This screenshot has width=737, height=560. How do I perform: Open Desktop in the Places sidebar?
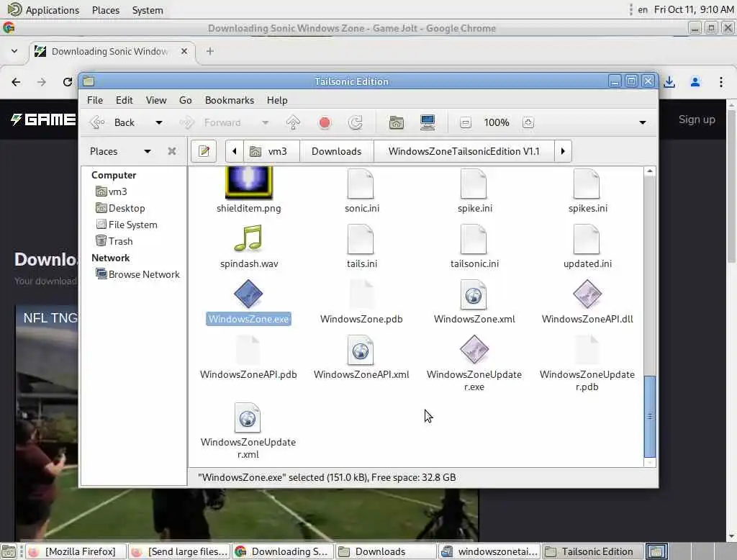pos(120,208)
